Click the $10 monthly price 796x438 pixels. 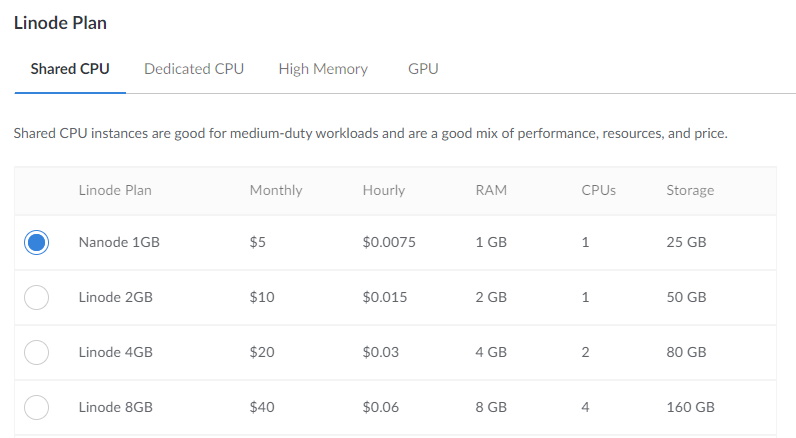[262, 297]
